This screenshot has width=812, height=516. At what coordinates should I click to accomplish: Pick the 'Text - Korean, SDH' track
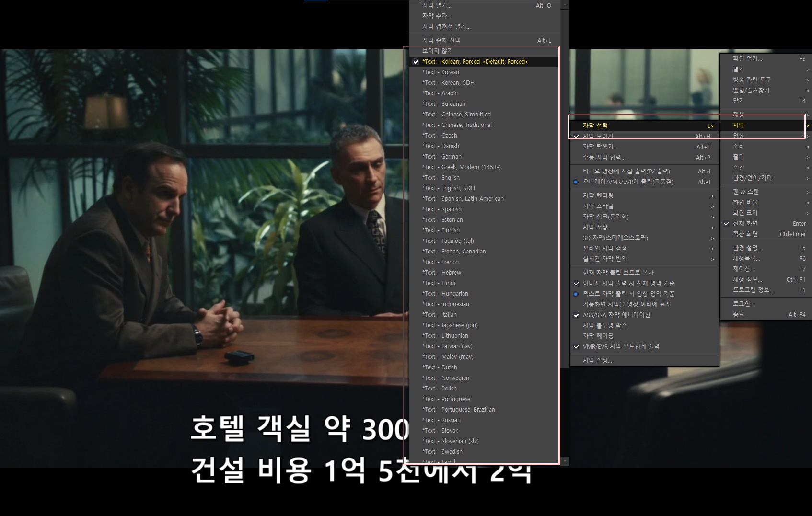(485, 82)
